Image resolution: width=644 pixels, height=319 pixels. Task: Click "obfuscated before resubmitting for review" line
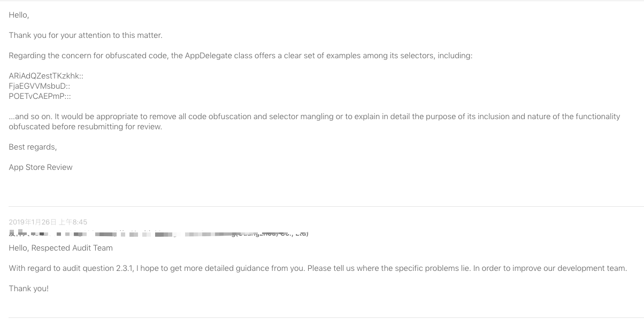click(86, 127)
